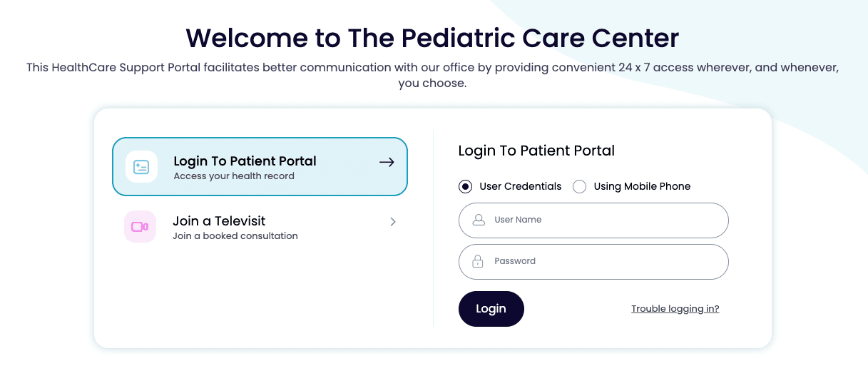Screen dimensions: 868x371
Task: Focus the Password input field
Action: tap(606, 262)
